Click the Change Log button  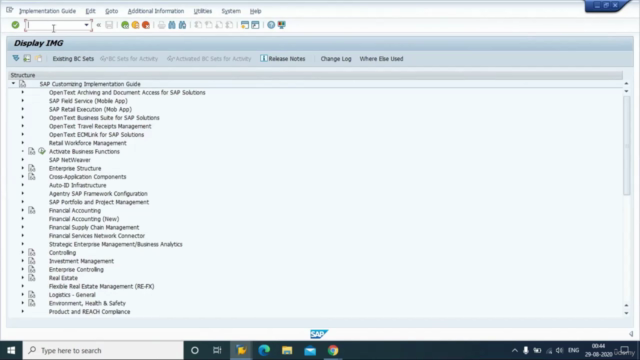pyautogui.click(x=336, y=59)
